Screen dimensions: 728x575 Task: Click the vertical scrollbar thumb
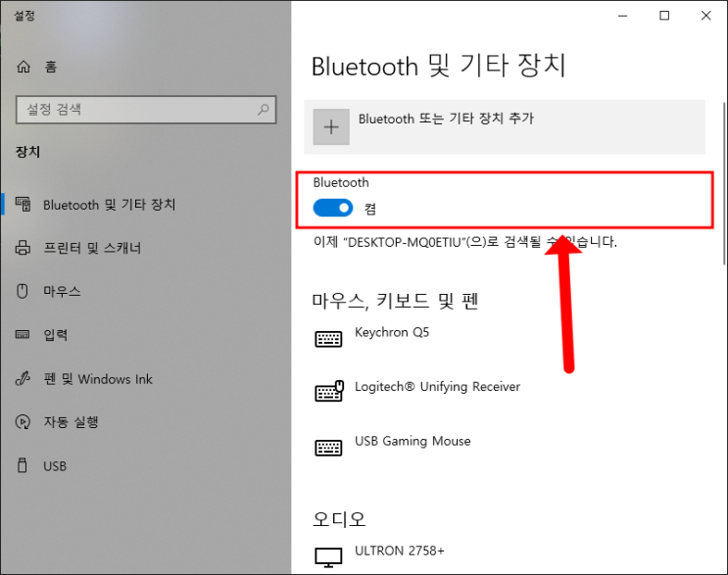(724, 183)
